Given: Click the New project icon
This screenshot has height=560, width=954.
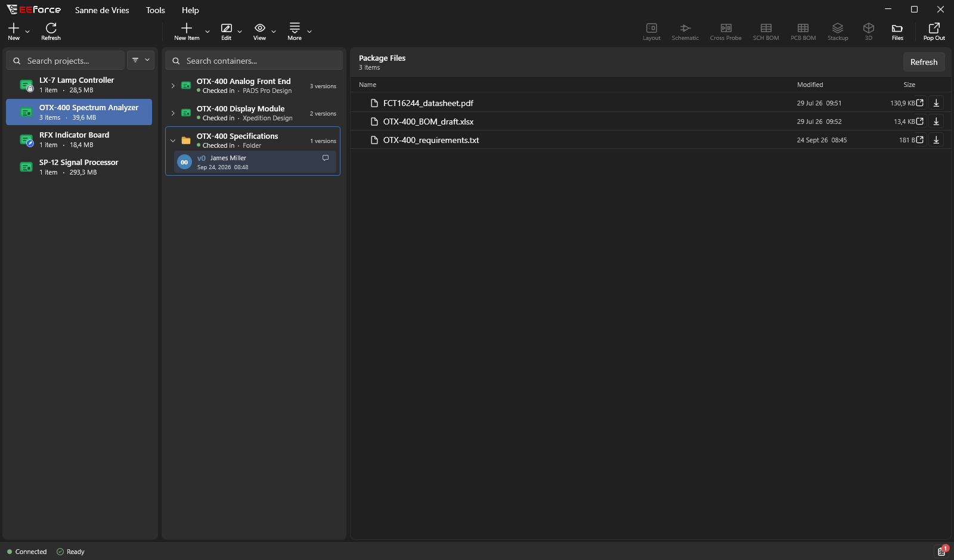Looking at the screenshot, I should point(14,28).
